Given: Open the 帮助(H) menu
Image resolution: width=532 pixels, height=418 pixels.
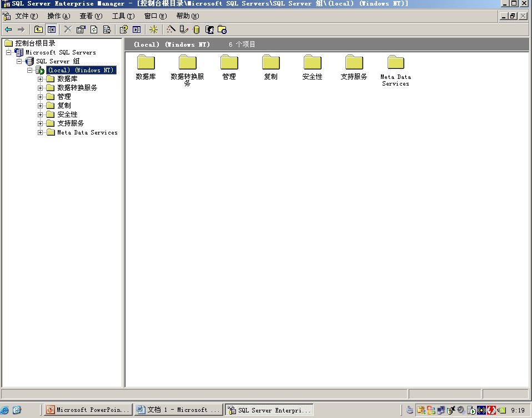Looking at the screenshot, I should 188,16.
